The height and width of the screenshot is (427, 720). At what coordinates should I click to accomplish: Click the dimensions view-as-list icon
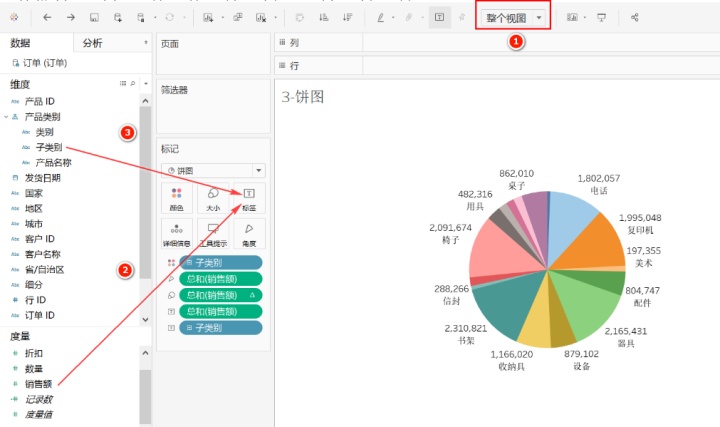click(x=123, y=84)
